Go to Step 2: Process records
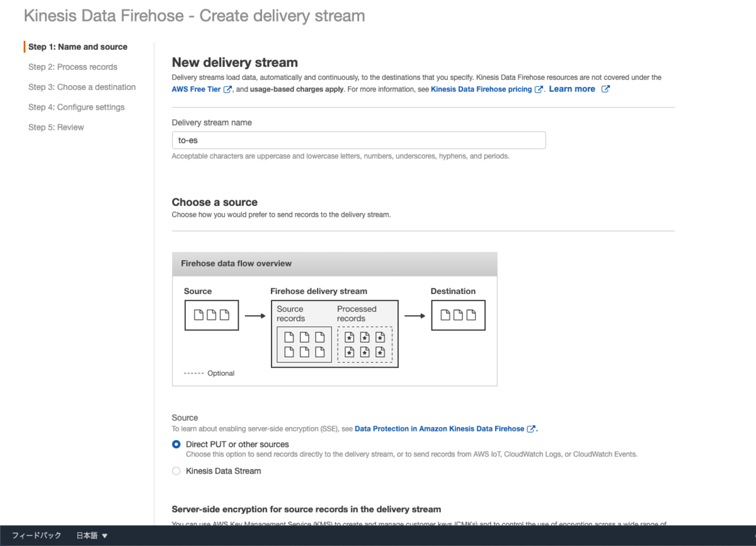The height and width of the screenshot is (546, 756). [x=72, y=67]
